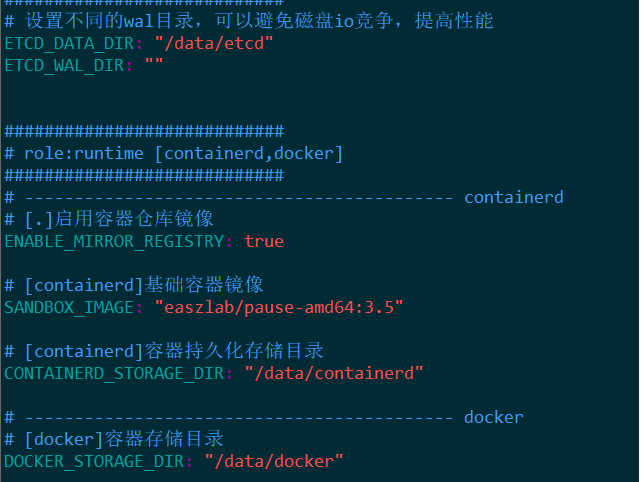The image size is (642, 482).
Task: Click the docker section divider label
Action: point(493,417)
